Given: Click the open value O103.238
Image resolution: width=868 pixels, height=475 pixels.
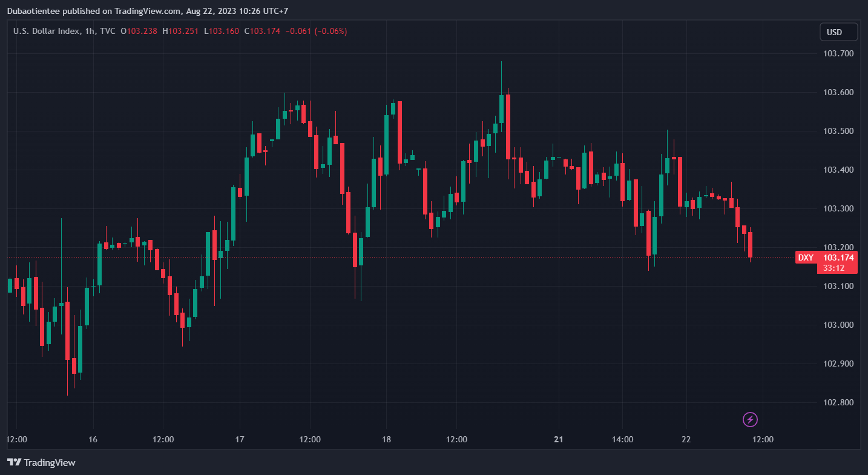Looking at the screenshot, I should point(139,31).
